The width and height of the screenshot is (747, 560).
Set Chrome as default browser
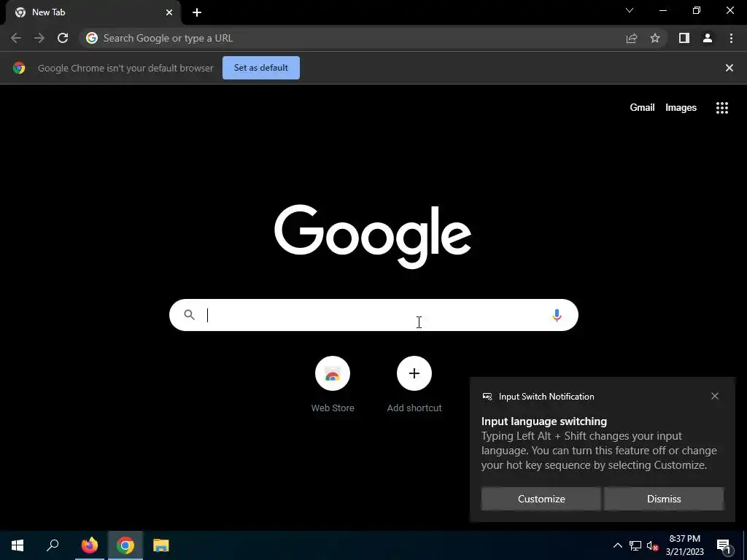coord(261,68)
